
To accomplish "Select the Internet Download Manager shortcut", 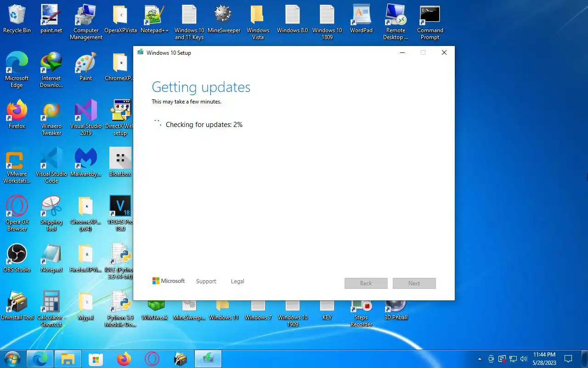I will (51, 70).
